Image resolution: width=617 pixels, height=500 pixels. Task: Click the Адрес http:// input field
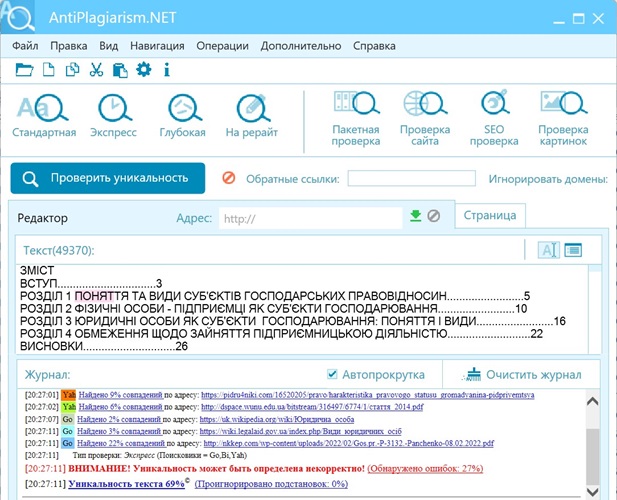[310, 218]
